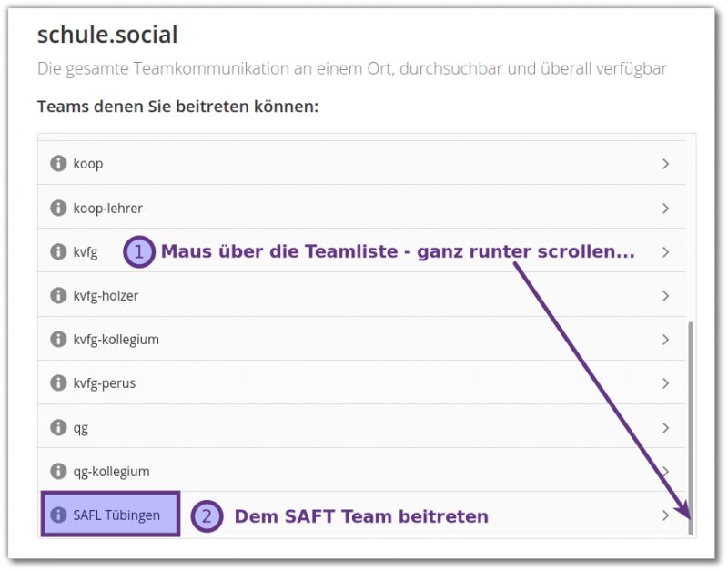Click the qg team info icon
Viewport: 728px width, 571px height.
(57, 426)
